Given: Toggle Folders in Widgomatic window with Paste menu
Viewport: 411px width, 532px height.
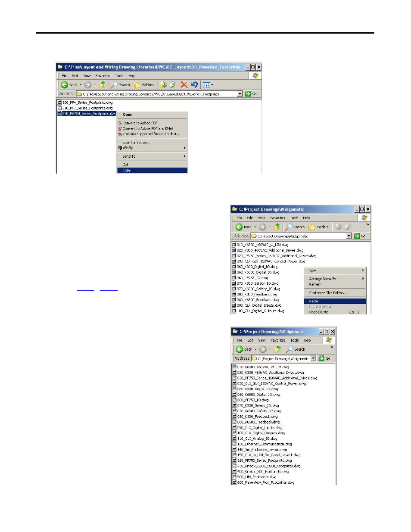Looking at the screenshot, I should point(318,227).
